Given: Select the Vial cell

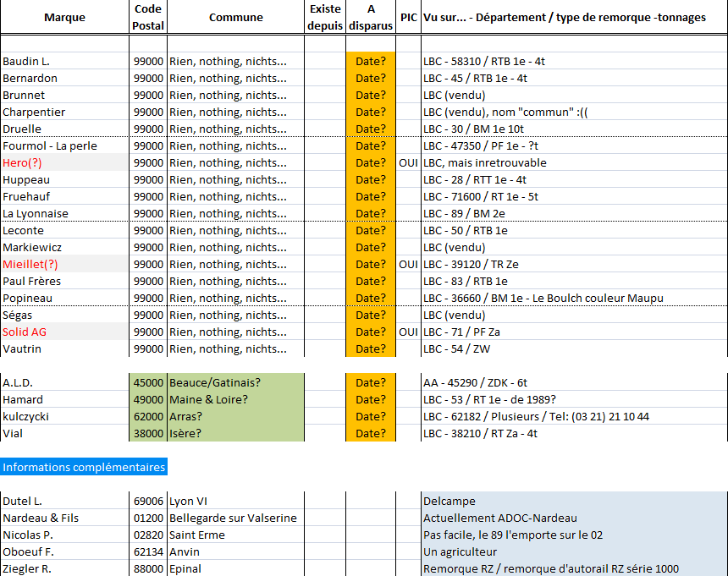Looking at the screenshot, I should click(64, 434).
